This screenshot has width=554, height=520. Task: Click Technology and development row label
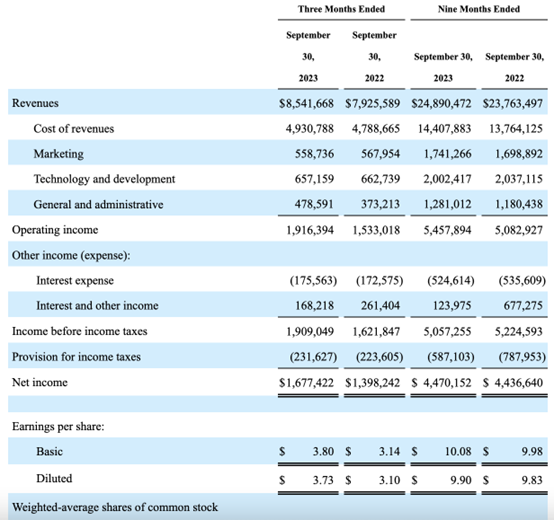(x=104, y=179)
